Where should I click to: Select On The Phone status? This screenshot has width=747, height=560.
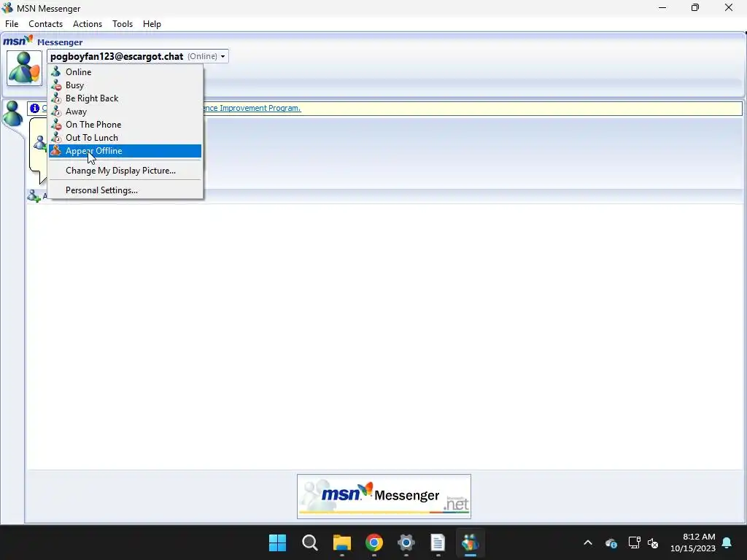pos(125,124)
